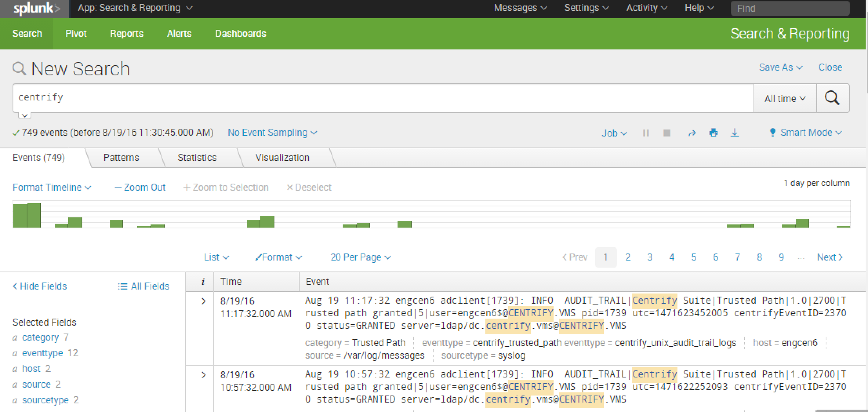
Task: Open All Fields list
Action: pos(143,286)
